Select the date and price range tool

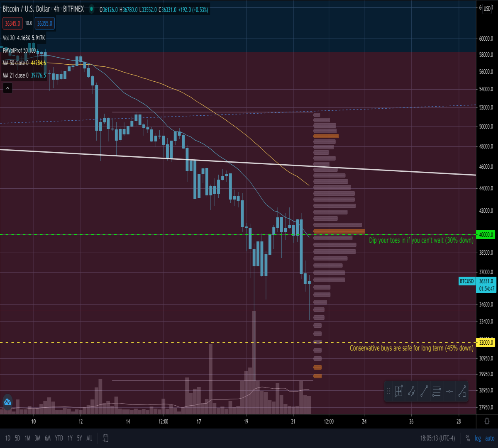(x=399, y=391)
